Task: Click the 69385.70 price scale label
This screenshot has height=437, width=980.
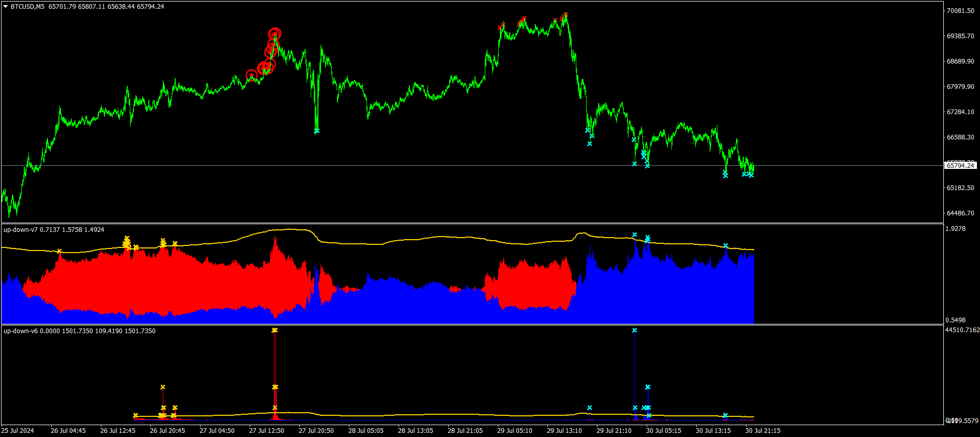Action: [960, 36]
